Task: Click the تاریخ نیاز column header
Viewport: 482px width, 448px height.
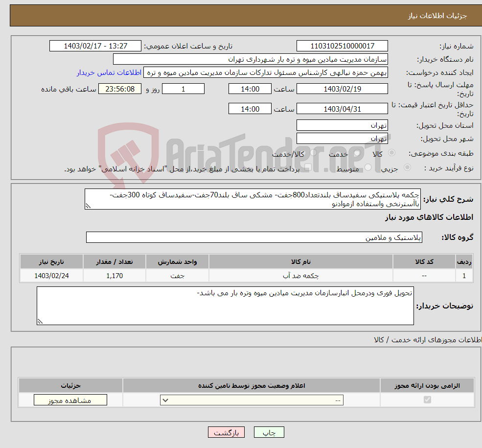Action: coord(51,261)
